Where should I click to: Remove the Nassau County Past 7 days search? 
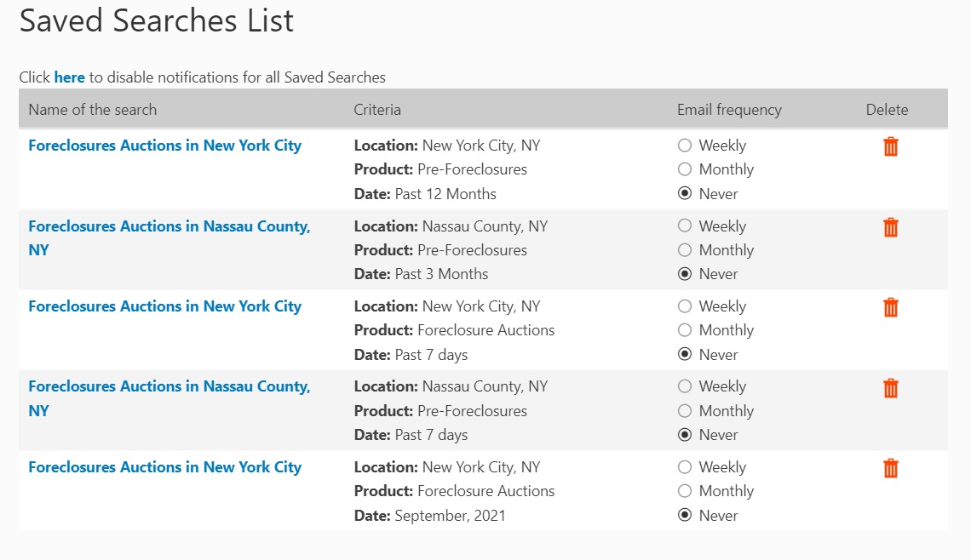[890, 388]
